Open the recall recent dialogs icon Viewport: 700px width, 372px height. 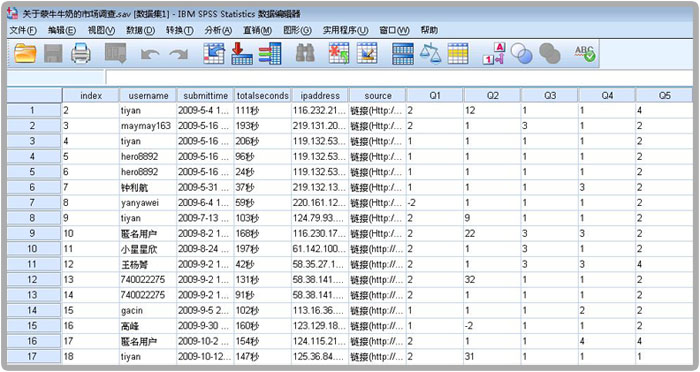click(x=115, y=53)
